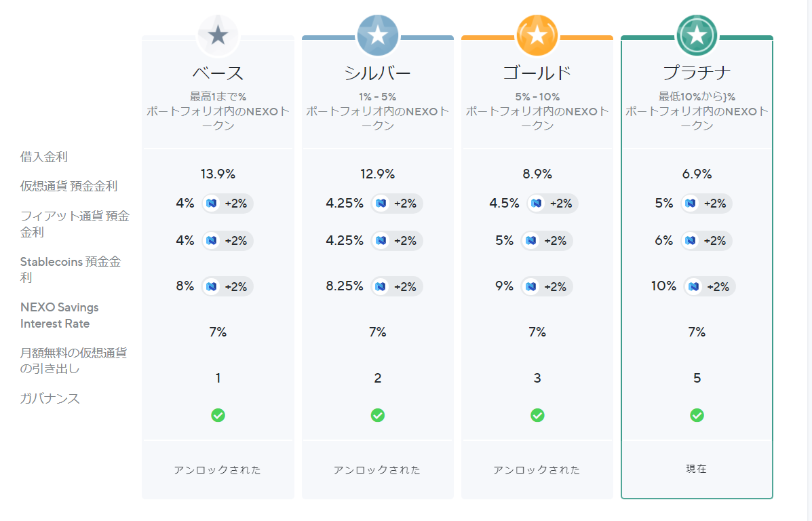The height and width of the screenshot is (521, 812).
Task: Click the blue Silver tier star icon
Action: (378, 35)
